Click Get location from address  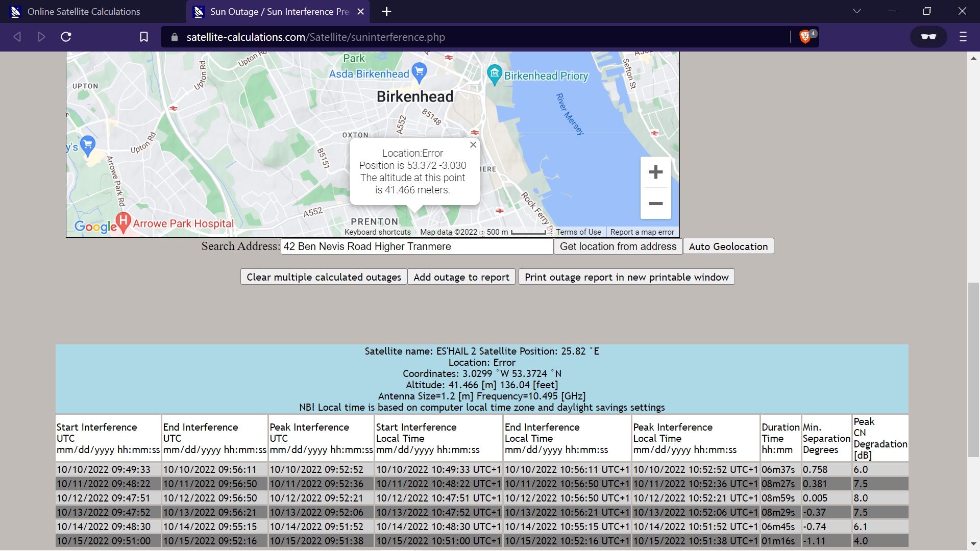[x=618, y=246]
